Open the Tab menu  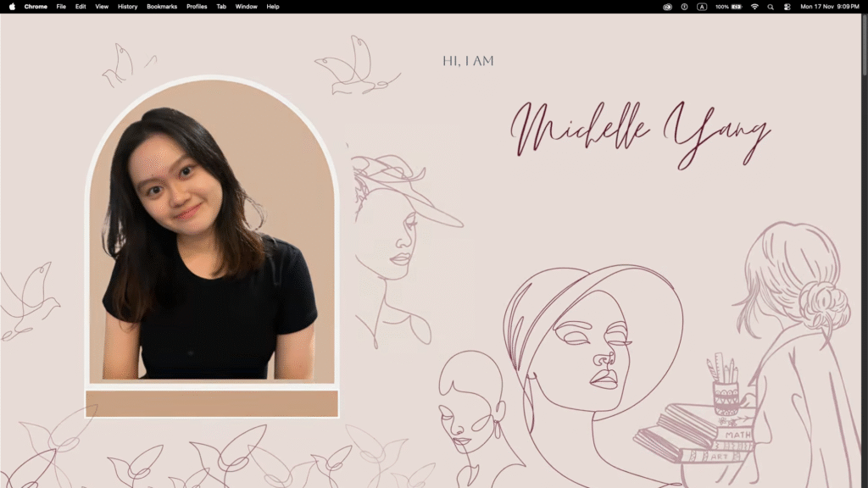221,6
